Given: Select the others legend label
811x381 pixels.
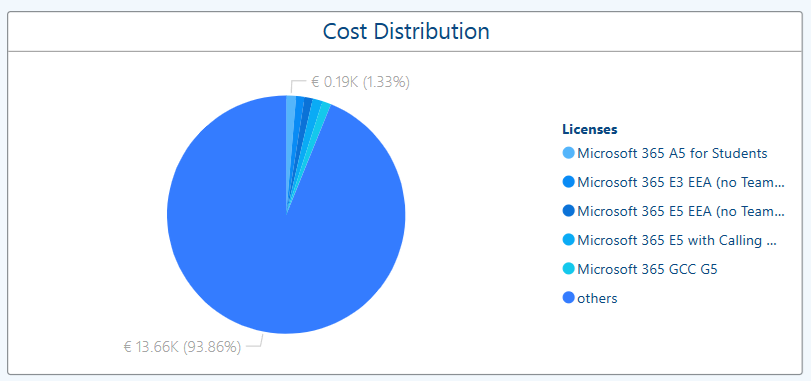Looking at the screenshot, I should (x=597, y=298).
